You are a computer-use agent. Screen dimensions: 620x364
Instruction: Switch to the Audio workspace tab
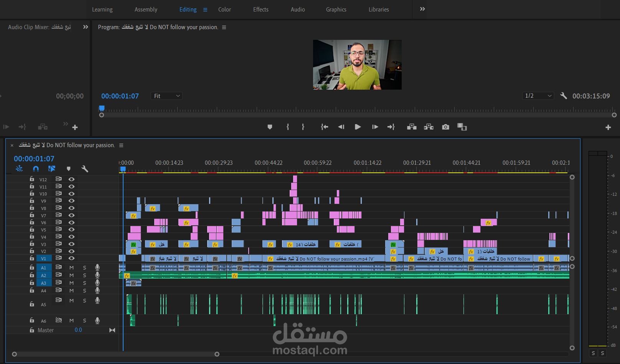(298, 10)
